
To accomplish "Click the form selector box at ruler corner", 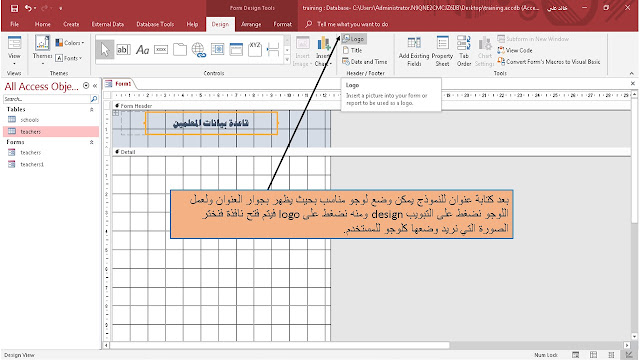I will click(107, 96).
